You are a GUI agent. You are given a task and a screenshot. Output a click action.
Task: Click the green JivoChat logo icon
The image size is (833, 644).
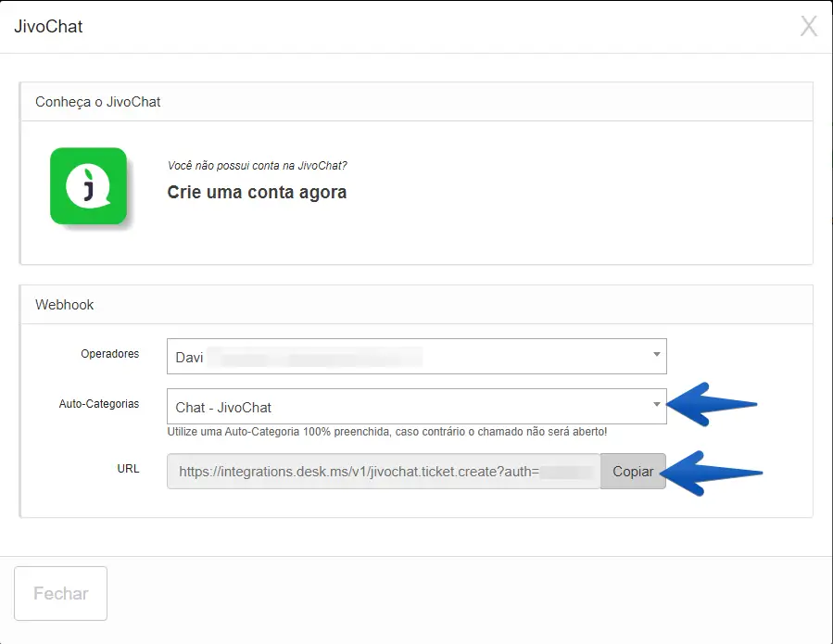[x=88, y=185]
